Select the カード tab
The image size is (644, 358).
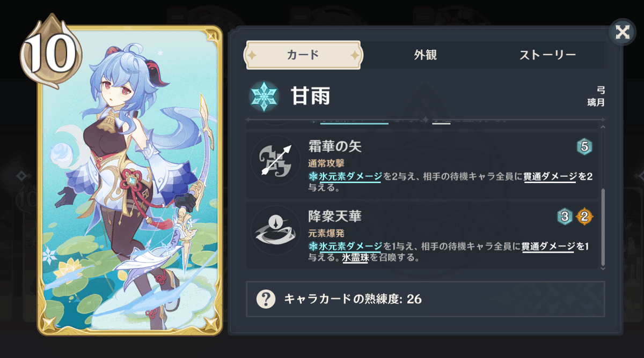[303, 55]
